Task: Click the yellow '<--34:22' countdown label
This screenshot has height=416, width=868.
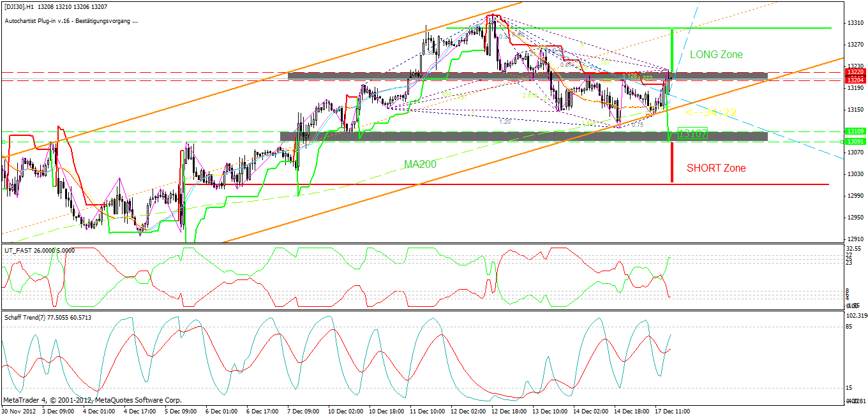Action: [x=711, y=112]
